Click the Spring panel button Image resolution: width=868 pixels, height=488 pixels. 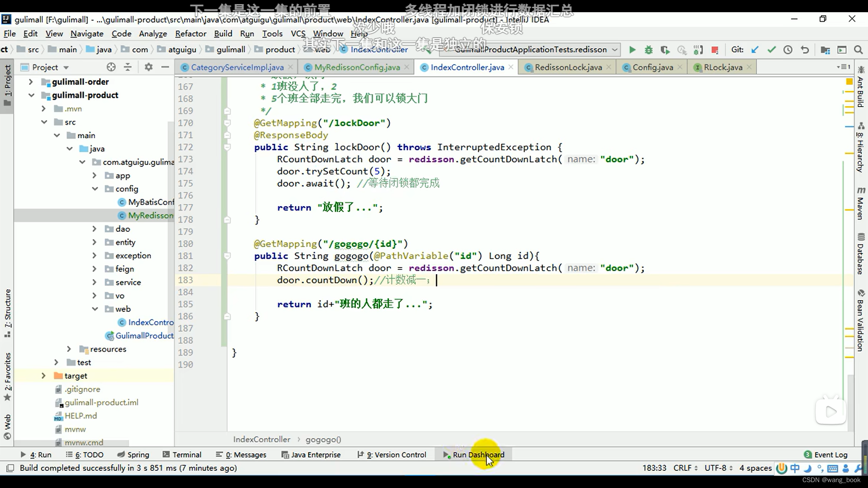click(138, 455)
